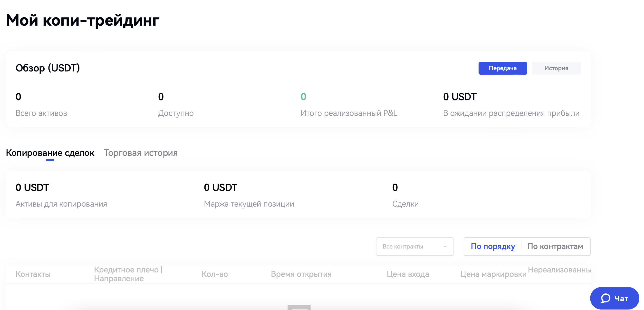The height and width of the screenshot is (310, 644).
Task: Click the chat bubble icon
Action: point(605,298)
